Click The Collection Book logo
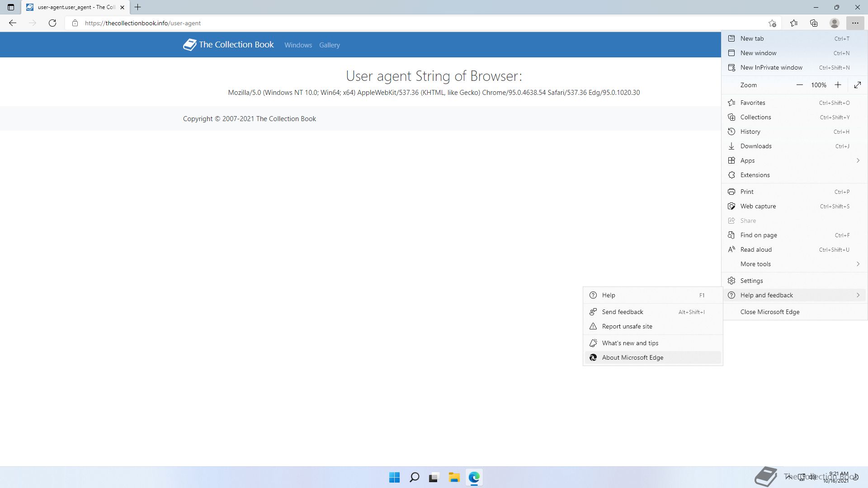Screen dimensions: 868x488 point(228,44)
